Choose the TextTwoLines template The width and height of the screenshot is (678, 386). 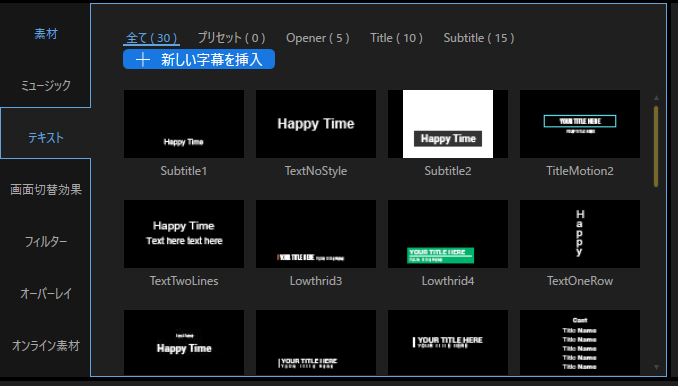click(184, 234)
